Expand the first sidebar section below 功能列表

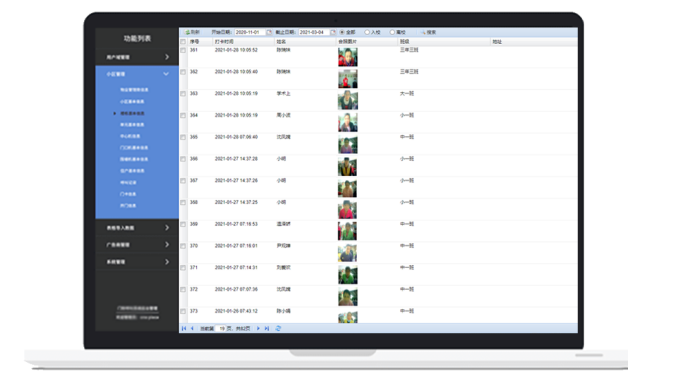pyautogui.click(x=137, y=57)
